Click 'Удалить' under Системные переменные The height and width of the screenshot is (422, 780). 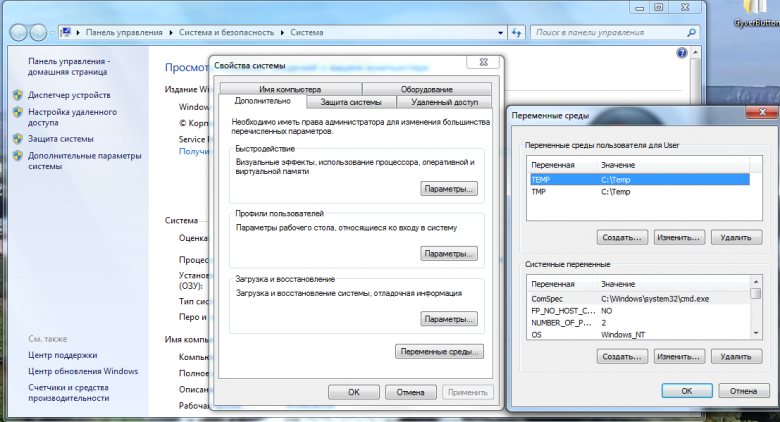pyautogui.click(x=736, y=356)
